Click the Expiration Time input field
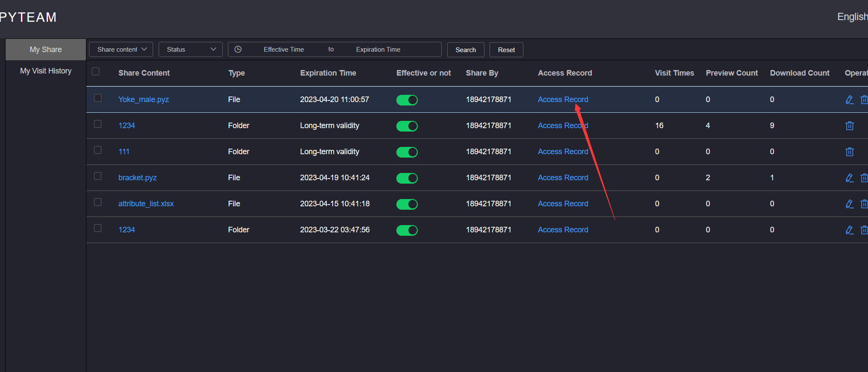Screen dimensions: 868x372 [378, 50]
